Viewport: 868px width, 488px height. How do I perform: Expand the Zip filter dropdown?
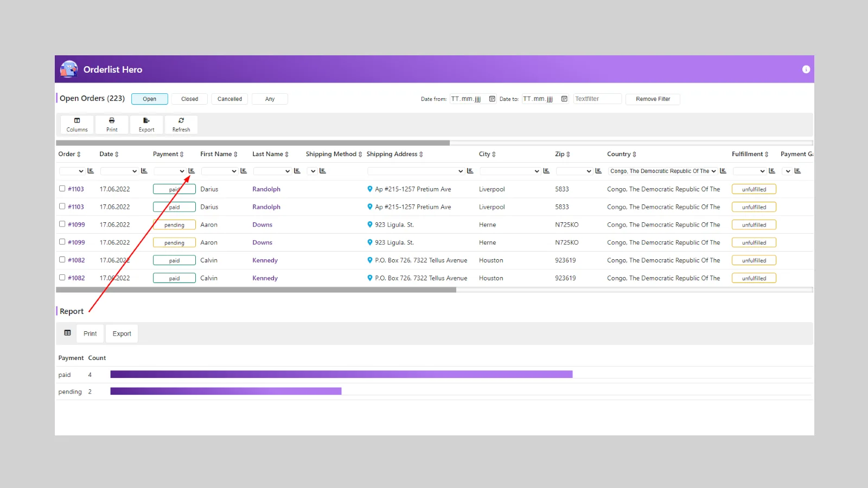coord(575,171)
